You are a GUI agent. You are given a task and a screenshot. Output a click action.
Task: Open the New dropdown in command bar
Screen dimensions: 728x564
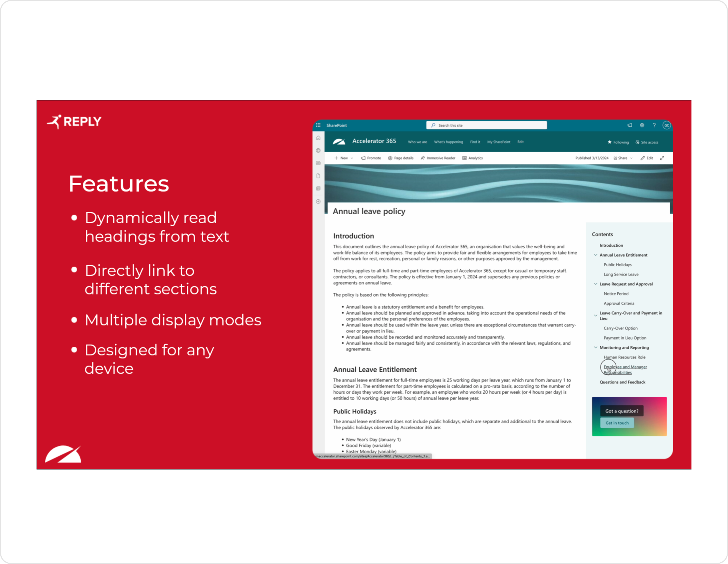344,158
